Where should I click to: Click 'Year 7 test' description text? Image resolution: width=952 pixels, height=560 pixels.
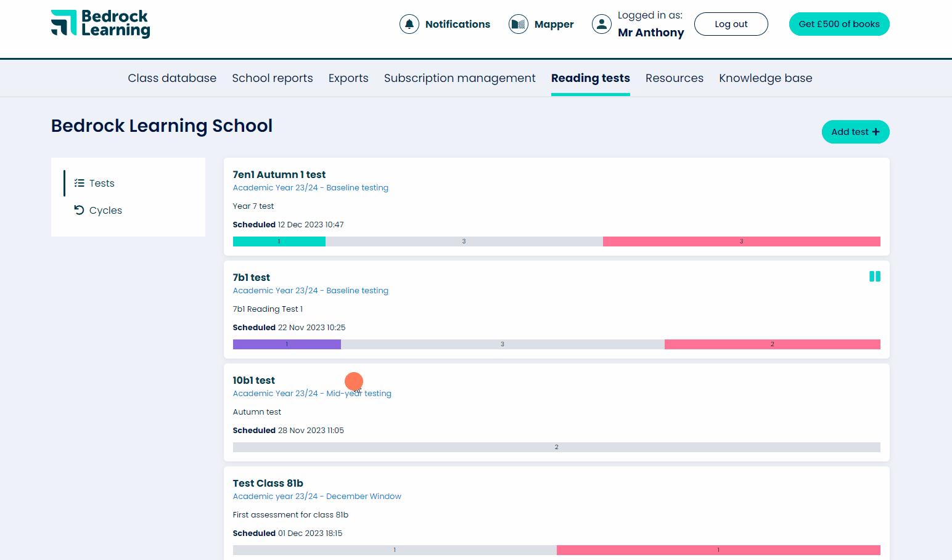253,206
